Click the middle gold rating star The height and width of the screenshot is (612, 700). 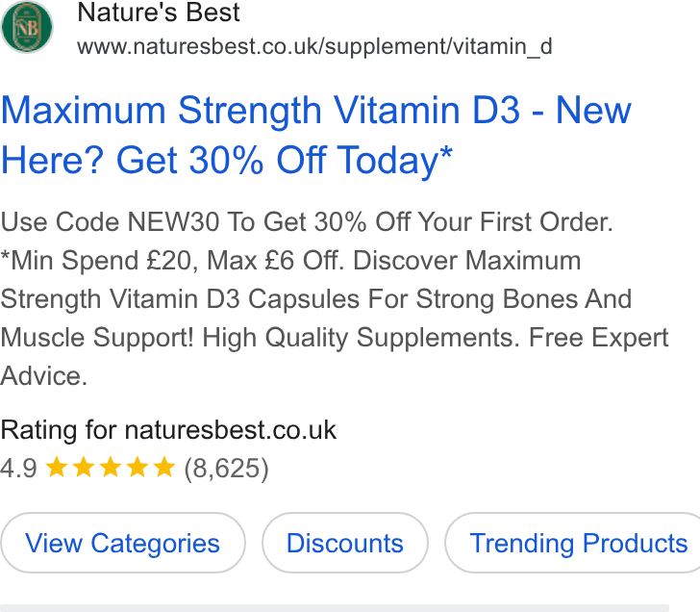[111, 467]
